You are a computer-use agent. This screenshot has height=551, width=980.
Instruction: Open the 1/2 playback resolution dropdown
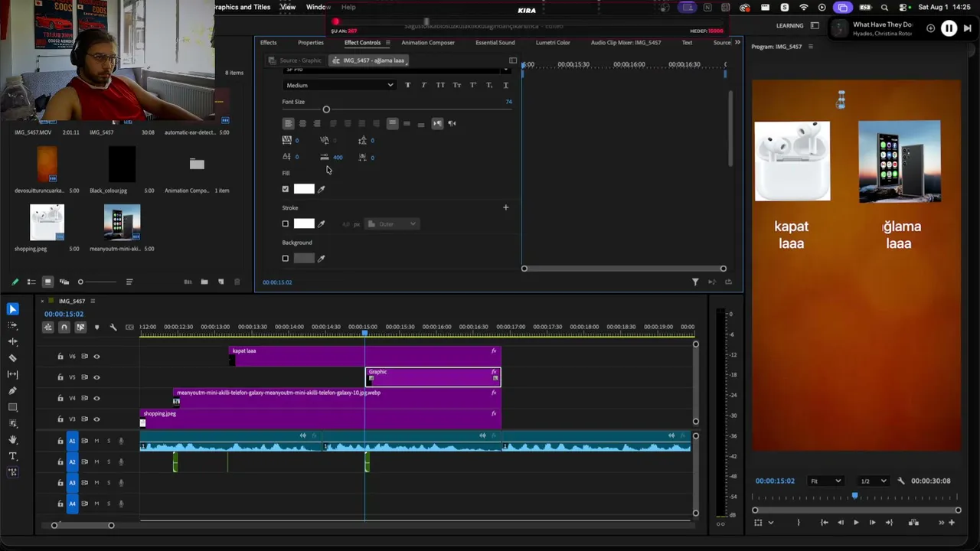[x=873, y=481]
